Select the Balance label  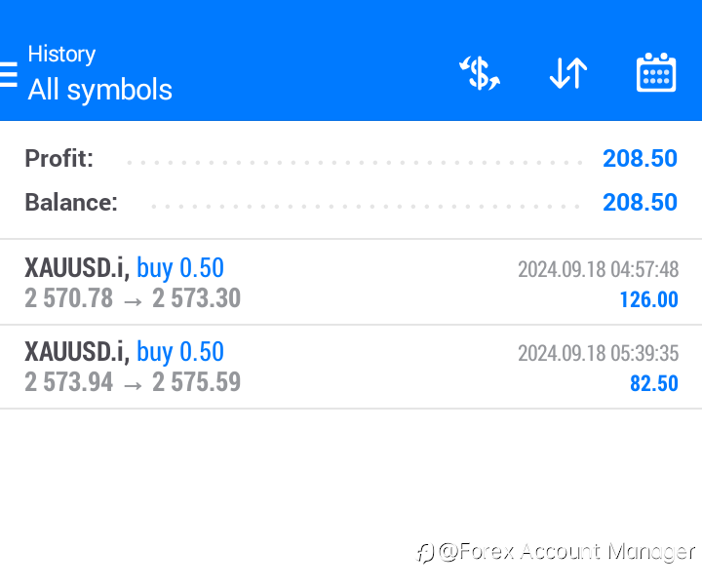tap(71, 203)
